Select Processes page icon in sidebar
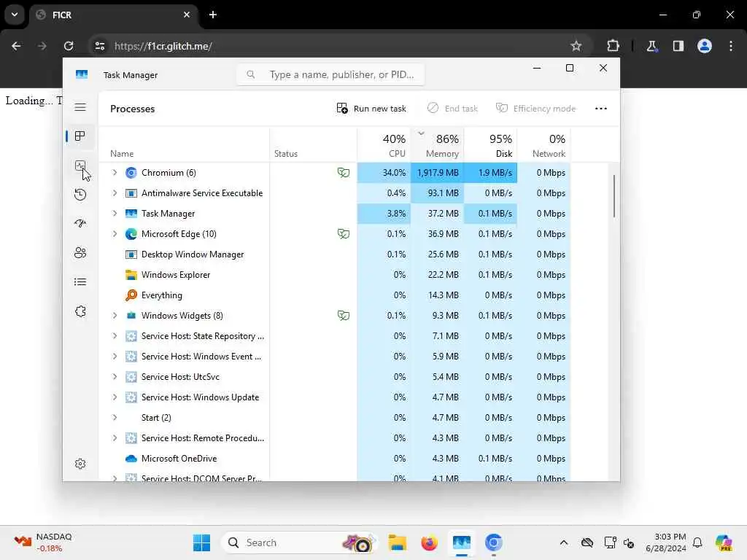747x560 pixels. coord(80,136)
